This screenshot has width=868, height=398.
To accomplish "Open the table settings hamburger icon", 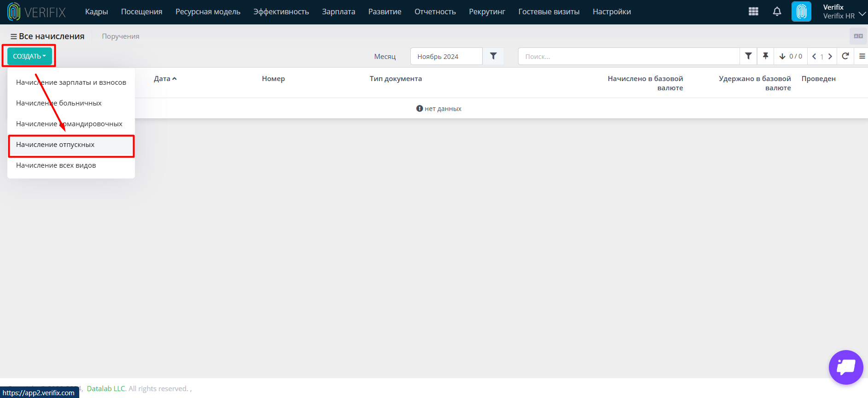I will 862,56.
